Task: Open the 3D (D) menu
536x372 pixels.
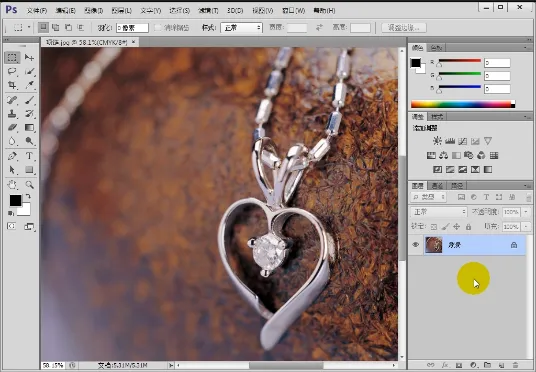Action: (x=235, y=11)
